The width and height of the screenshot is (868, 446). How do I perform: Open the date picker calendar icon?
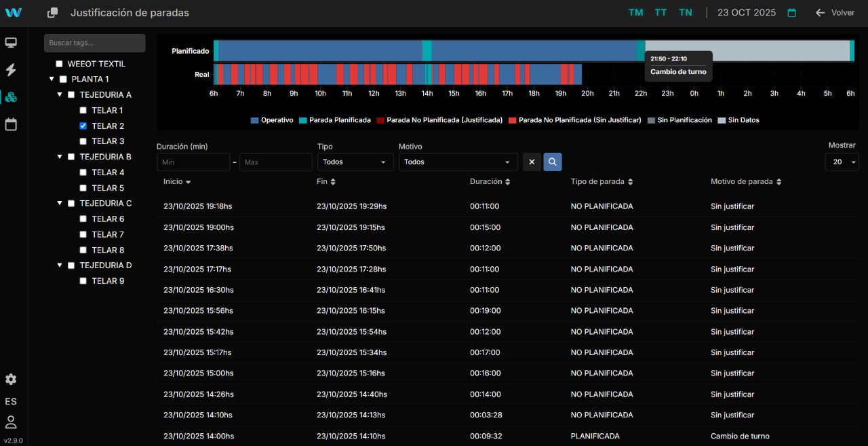791,13
